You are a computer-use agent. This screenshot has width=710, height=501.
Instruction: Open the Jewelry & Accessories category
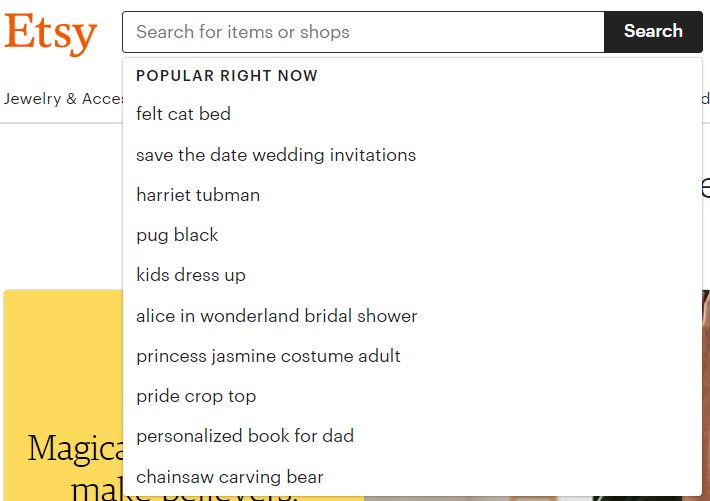tap(63, 99)
